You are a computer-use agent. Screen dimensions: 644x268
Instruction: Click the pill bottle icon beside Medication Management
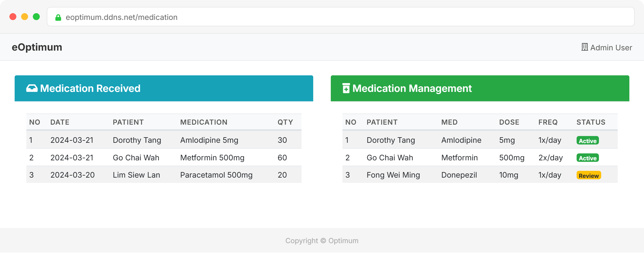[346, 88]
